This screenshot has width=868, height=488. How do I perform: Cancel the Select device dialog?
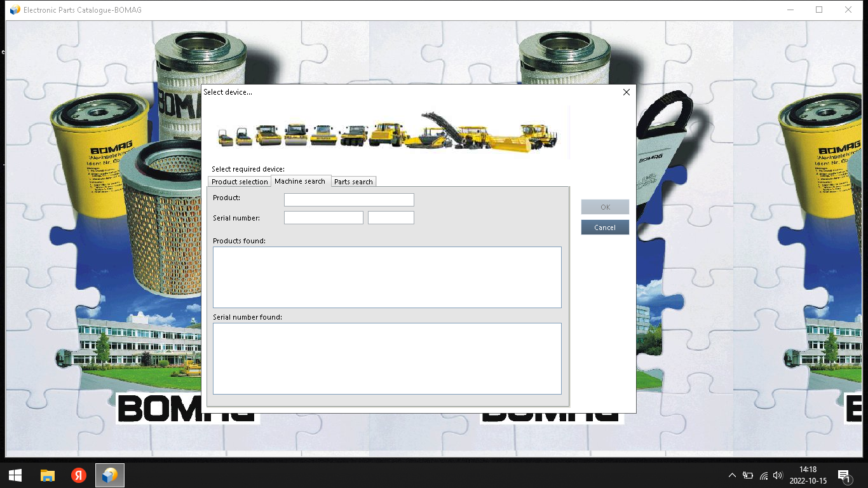[x=605, y=227]
